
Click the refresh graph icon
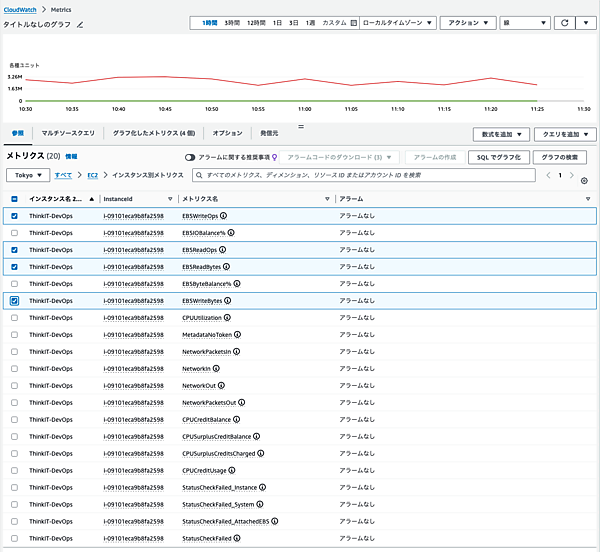click(566, 22)
